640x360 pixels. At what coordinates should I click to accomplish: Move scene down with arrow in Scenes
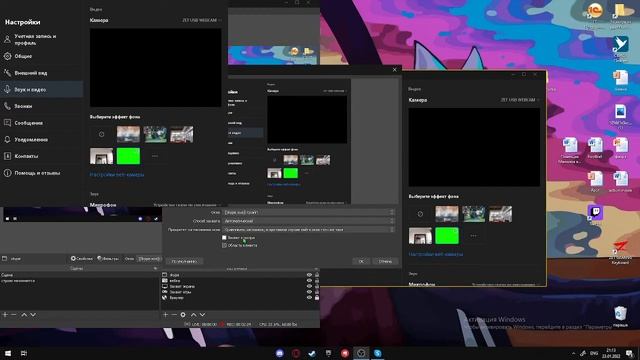coord(33,315)
